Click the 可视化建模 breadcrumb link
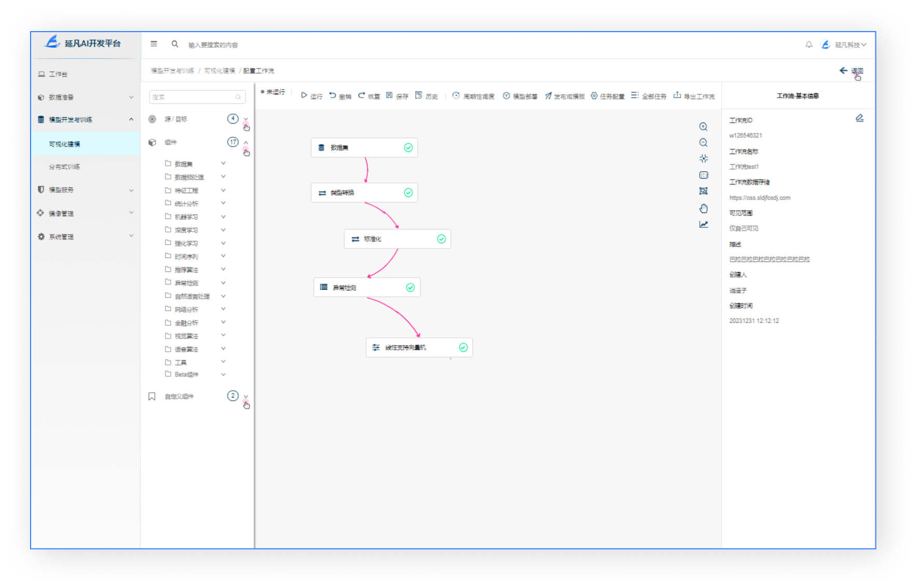Viewport: 916px width, 588px height. (219, 71)
